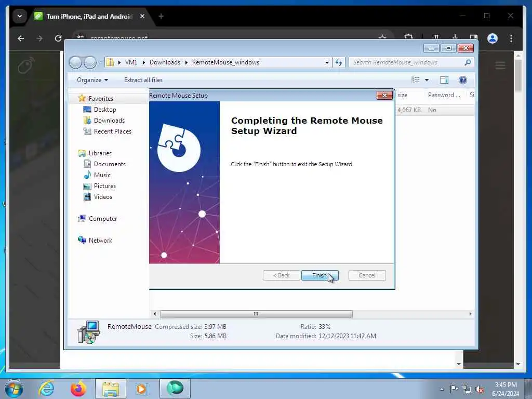Launch Internet Explorer from taskbar
This screenshot has width=532, height=399.
coord(46,389)
